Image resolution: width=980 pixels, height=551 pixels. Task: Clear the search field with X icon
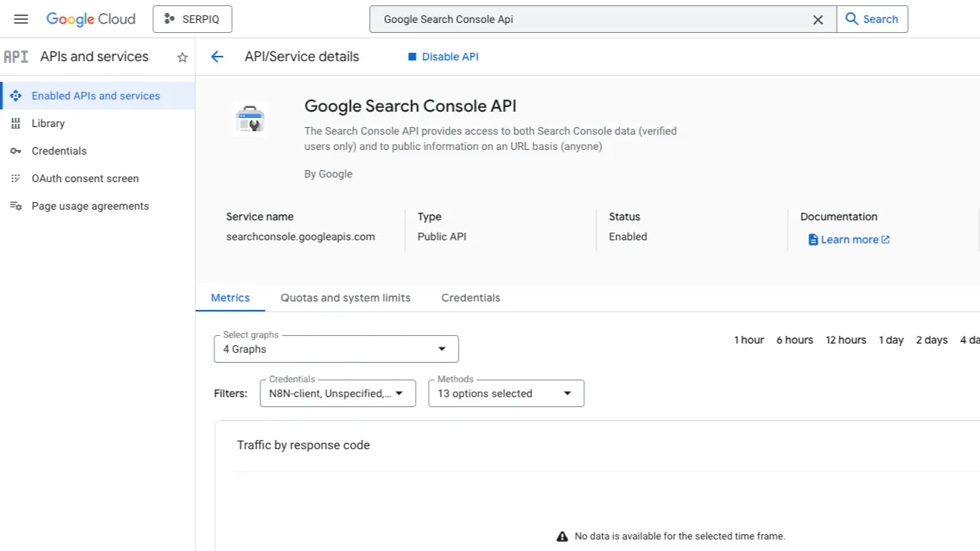pyautogui.click(x=818, y=20)
